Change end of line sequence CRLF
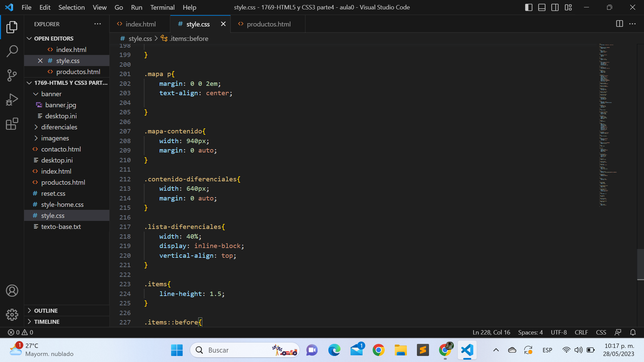 click(x=581, y=332)
